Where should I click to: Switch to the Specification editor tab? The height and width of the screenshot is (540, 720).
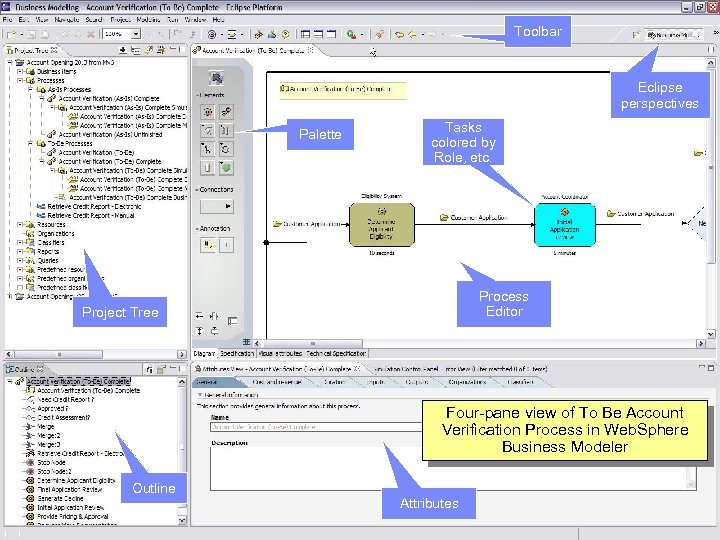coord(237,354)
